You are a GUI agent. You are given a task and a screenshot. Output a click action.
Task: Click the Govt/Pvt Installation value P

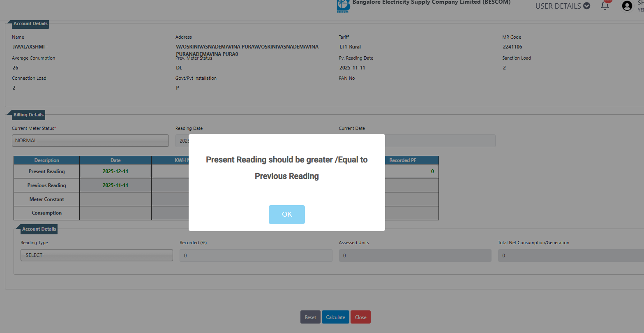(x=178, y=88)
